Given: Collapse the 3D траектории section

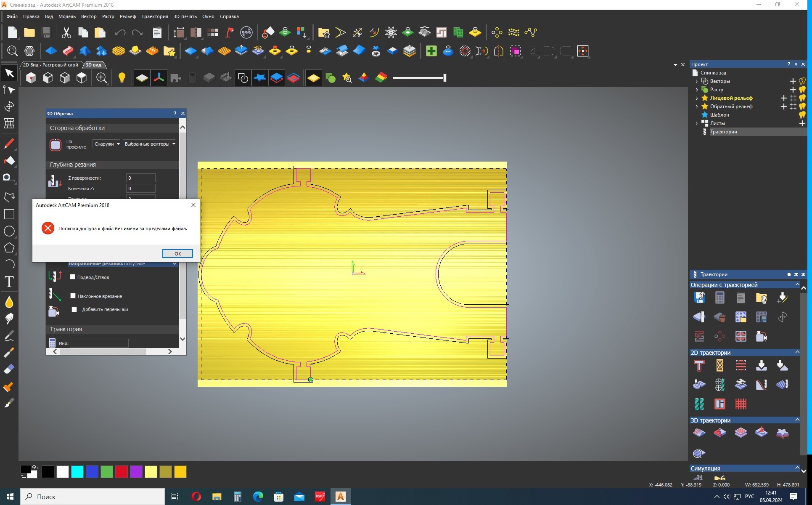Looking at the screenshot, I should pyautogui.click(x=797, y=420).
